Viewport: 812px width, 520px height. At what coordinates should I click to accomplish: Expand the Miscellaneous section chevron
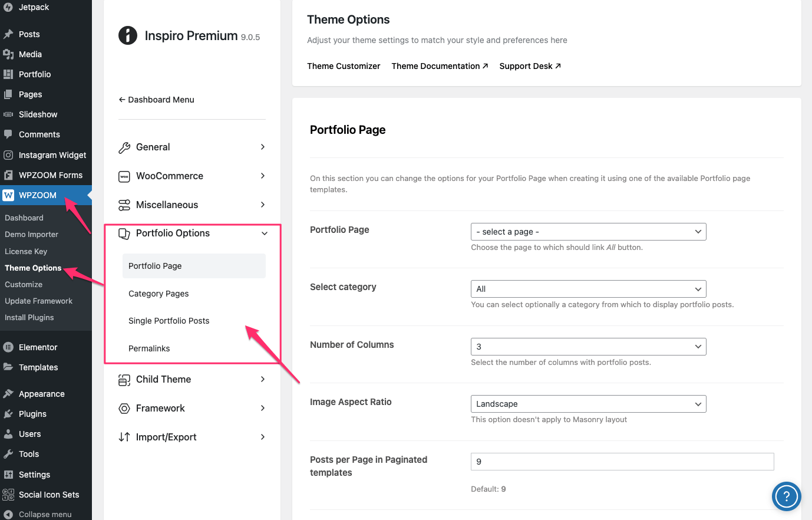click(263, 205)
